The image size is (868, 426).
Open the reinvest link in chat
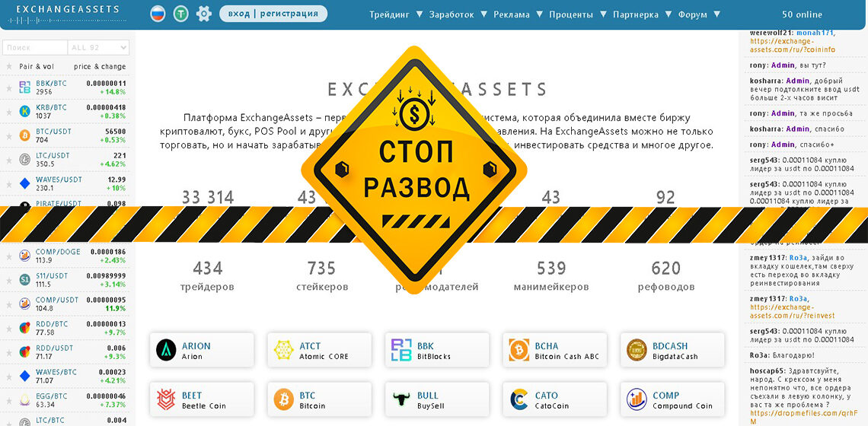tap(792, 311)
